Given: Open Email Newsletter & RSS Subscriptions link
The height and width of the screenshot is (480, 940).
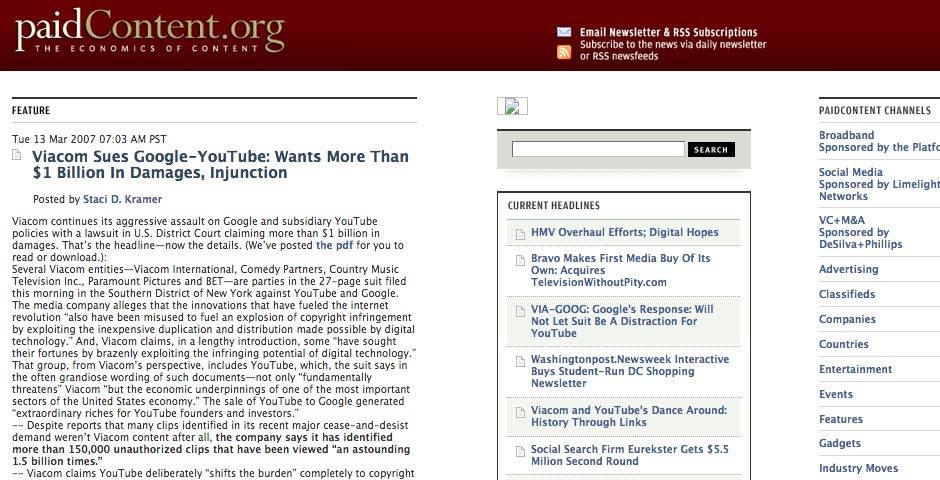Looking at the screenshot, I should (668, 32).
